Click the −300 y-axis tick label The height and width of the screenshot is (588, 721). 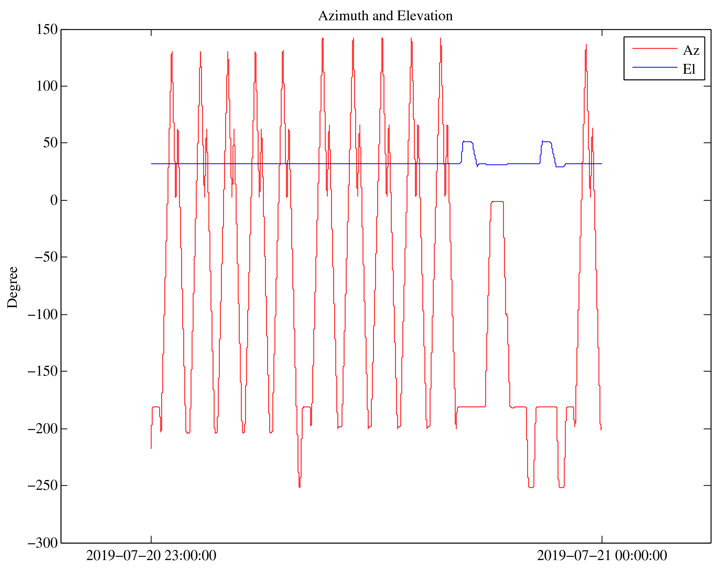point(42,543)
